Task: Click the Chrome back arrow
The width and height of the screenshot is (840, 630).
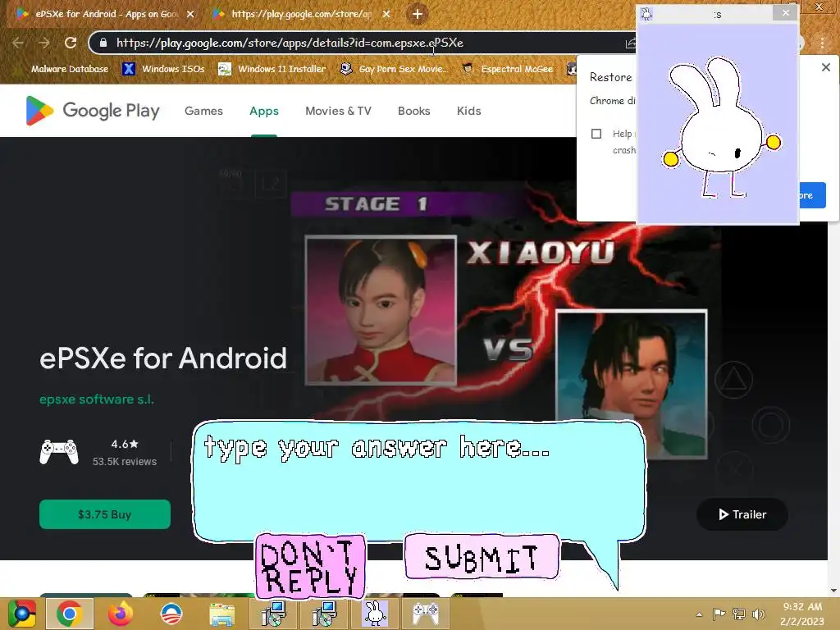Action: coord(18,43)
